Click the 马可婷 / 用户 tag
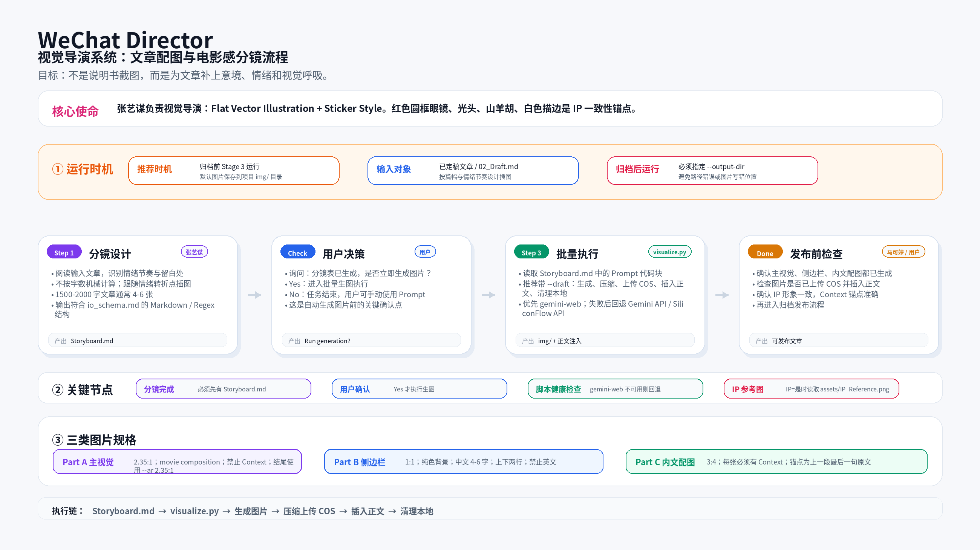 903,252
